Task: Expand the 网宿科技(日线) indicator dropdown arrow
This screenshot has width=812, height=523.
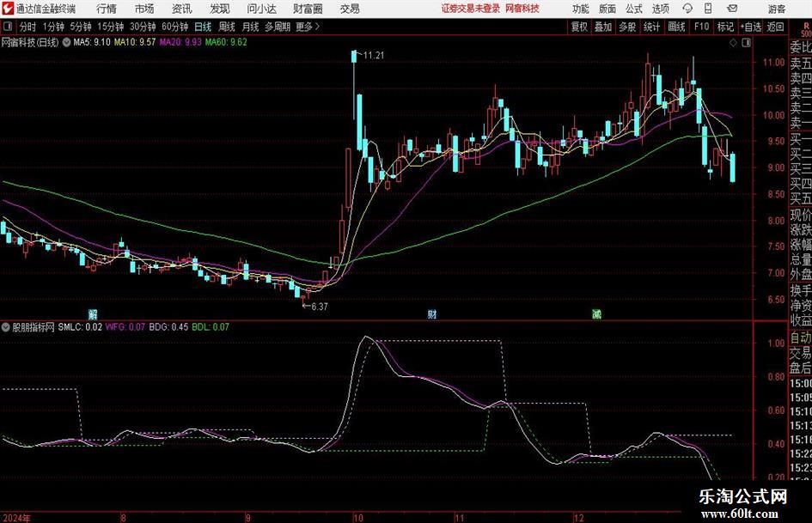Action: coord(66,42)
